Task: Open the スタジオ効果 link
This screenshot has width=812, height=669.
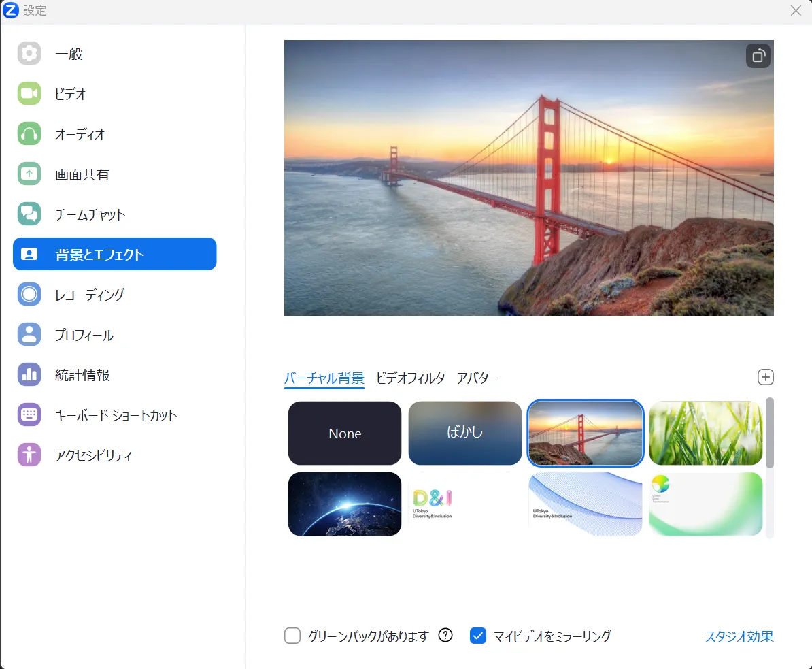Action: click(x=739, y=636)
